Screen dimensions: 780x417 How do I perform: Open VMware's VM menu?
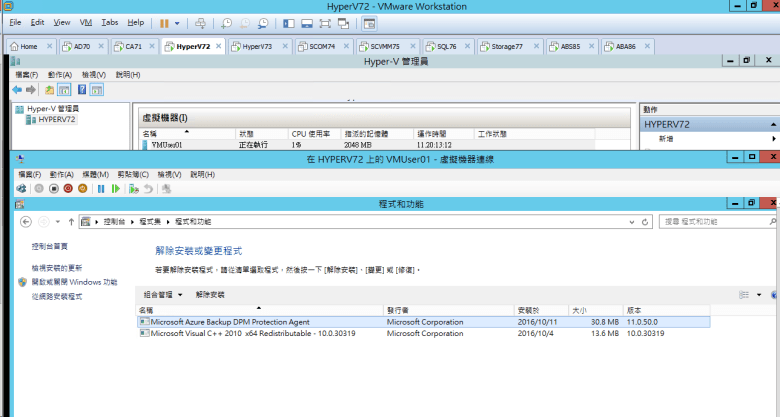coord(87,22)
